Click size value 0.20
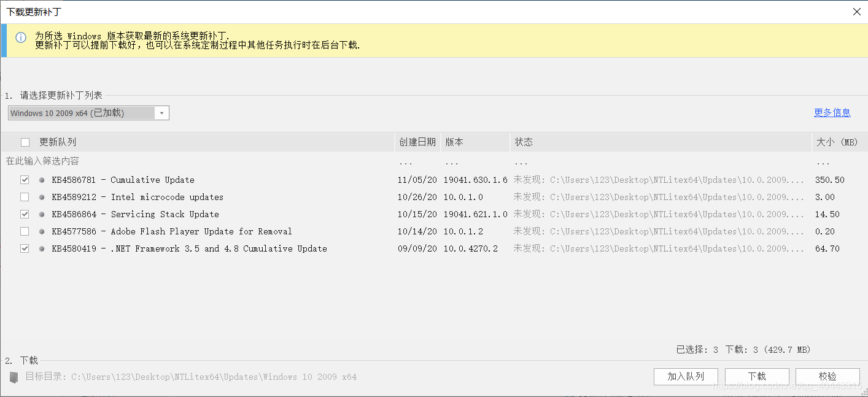868x397 pixels. (825, 232)
